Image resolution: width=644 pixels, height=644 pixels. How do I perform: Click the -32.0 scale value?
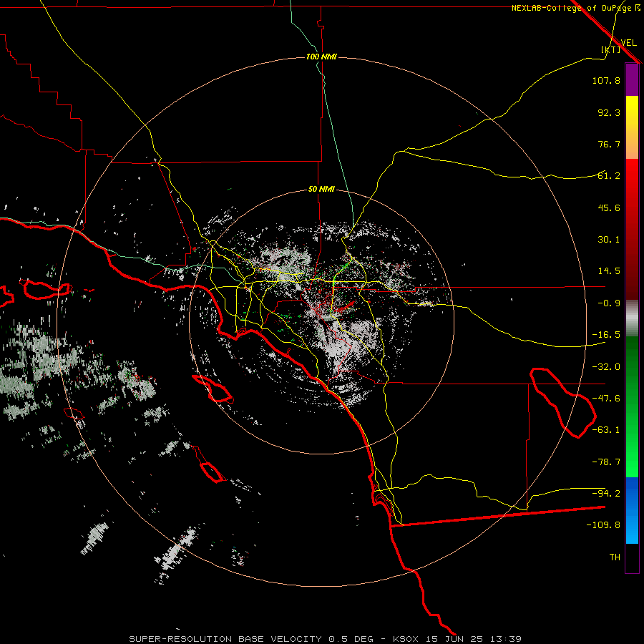(x=606, y=367)
